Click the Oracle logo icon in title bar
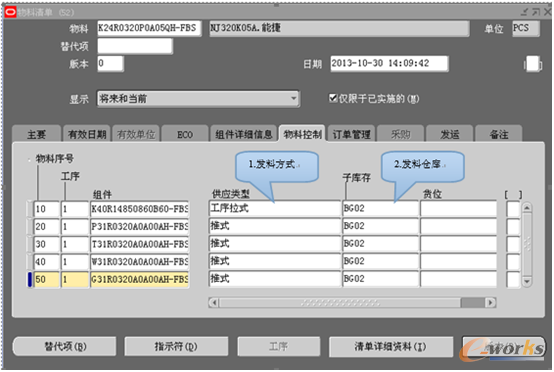 click(x=10, y=12)
